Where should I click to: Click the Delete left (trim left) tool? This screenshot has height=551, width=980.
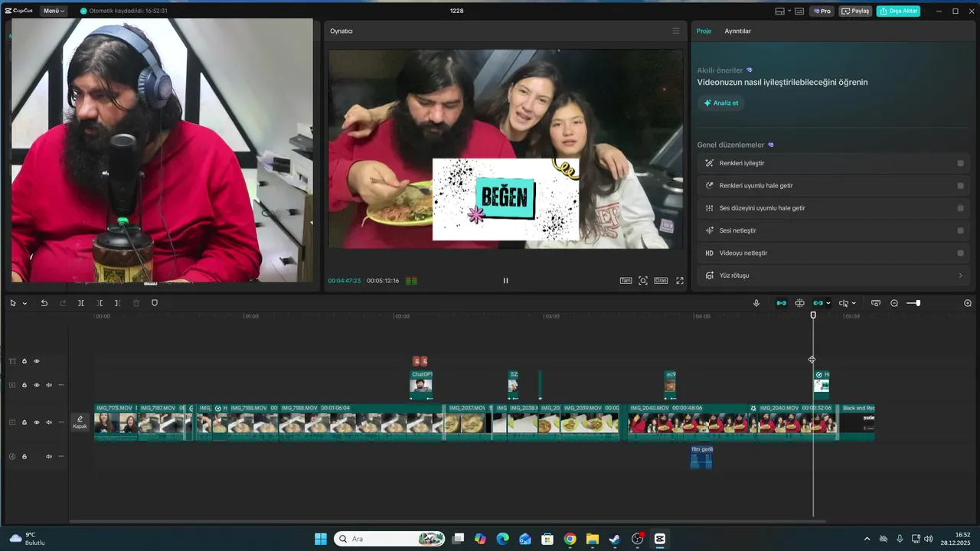[x=100, y=303]
